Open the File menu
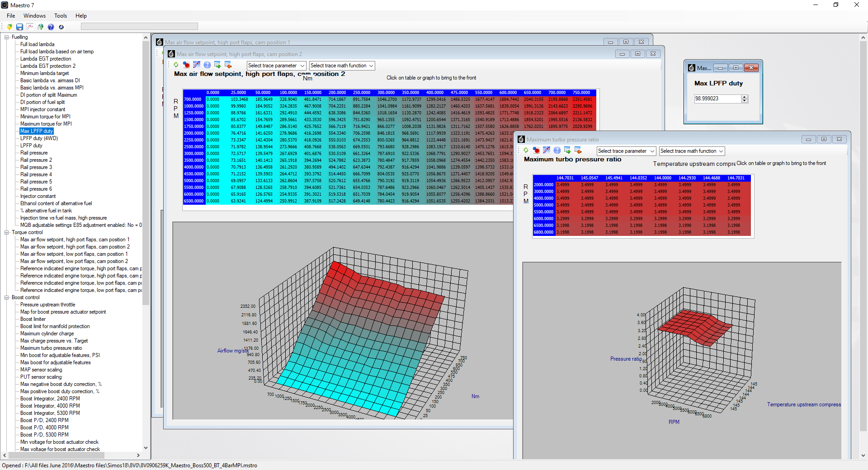868x470 pixels. point(11,16)
